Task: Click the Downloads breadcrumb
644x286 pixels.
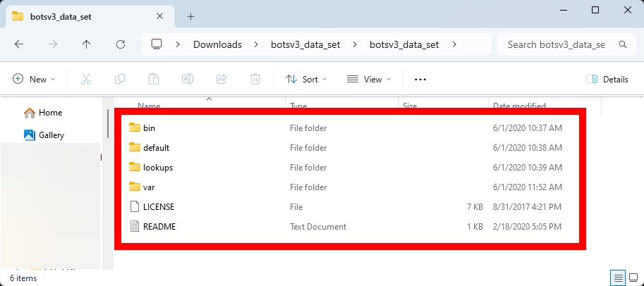Action: point(218,44)
